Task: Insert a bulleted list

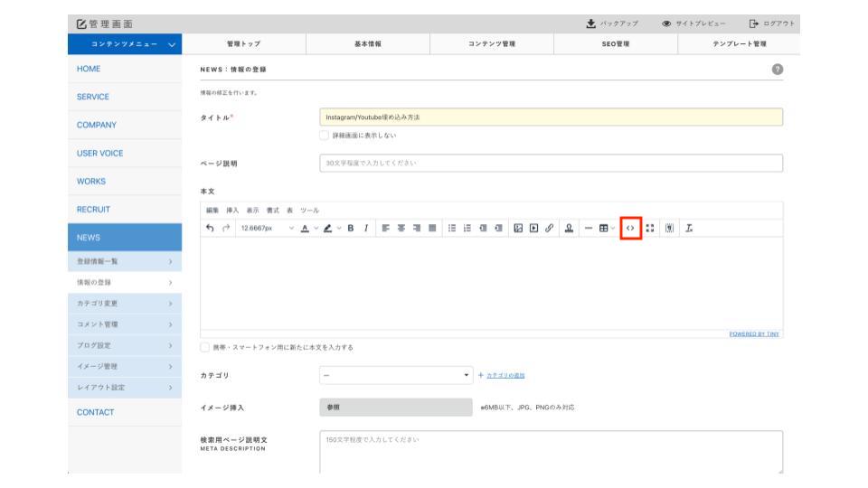Action: tap(452, 228)
